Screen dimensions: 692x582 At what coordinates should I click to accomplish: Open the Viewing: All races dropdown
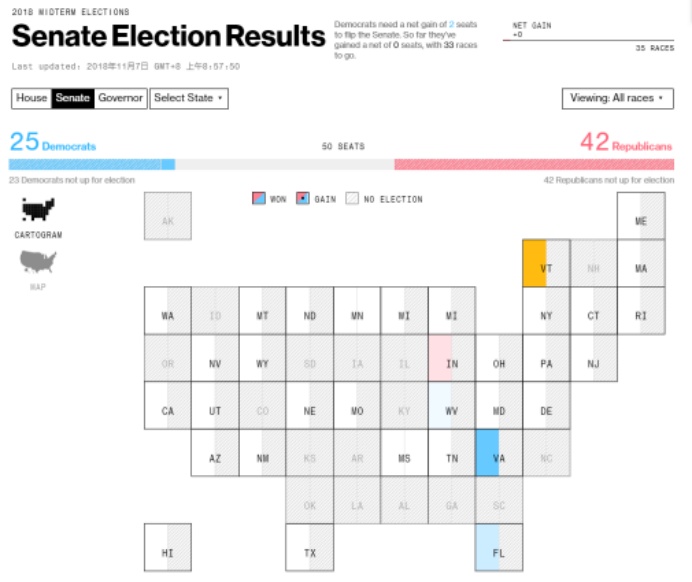pos(617,98)
